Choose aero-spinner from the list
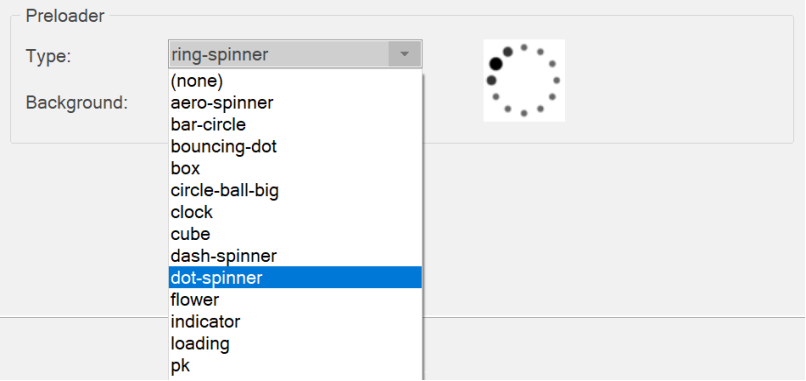Viewport: 806px width, 381px height. [295, 103]
